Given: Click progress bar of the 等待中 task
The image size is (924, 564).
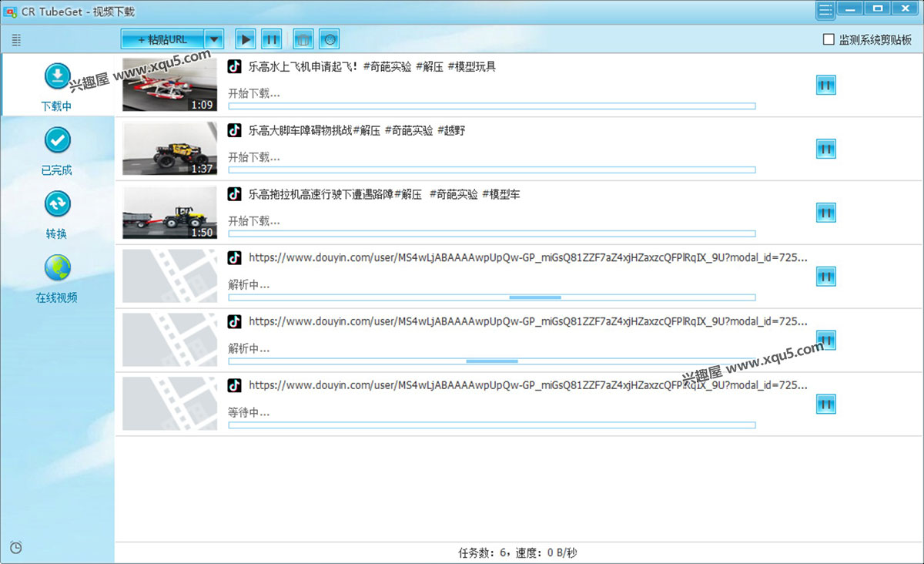Looking at the screenshot, I should pyautogui.click(x=492, y=425).
